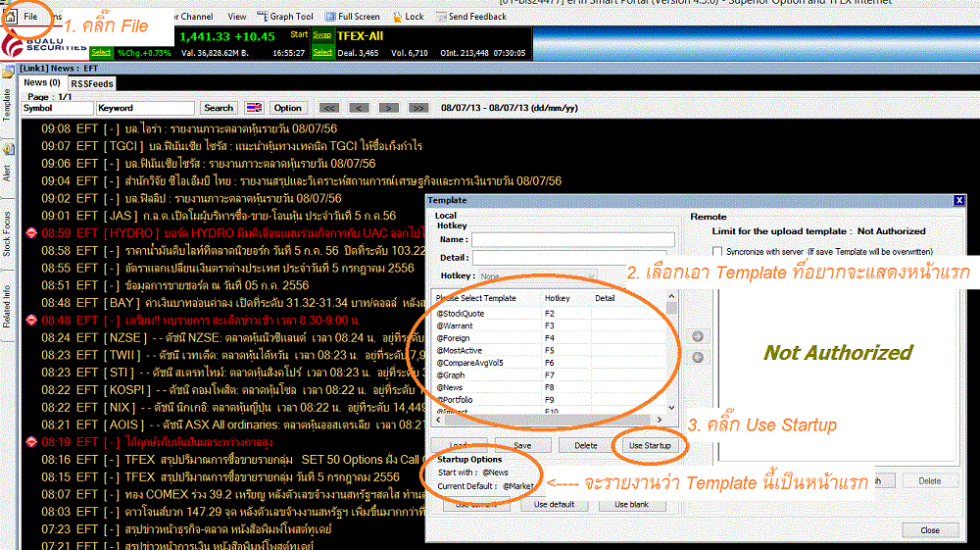Select the @Graph template row

click(550, 375)
